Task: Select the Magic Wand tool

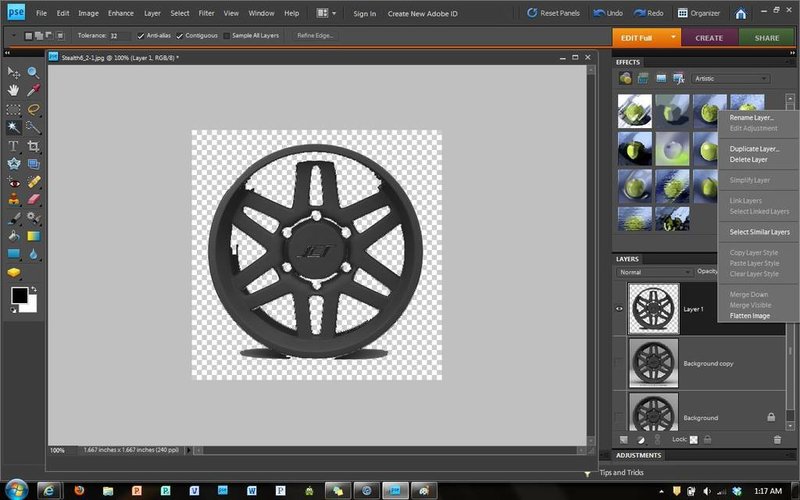Action: pyautogui.click(x=14, y=127)
